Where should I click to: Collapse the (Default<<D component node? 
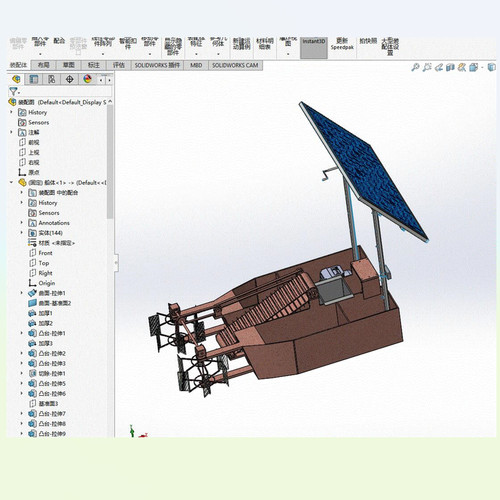(12, 182)
